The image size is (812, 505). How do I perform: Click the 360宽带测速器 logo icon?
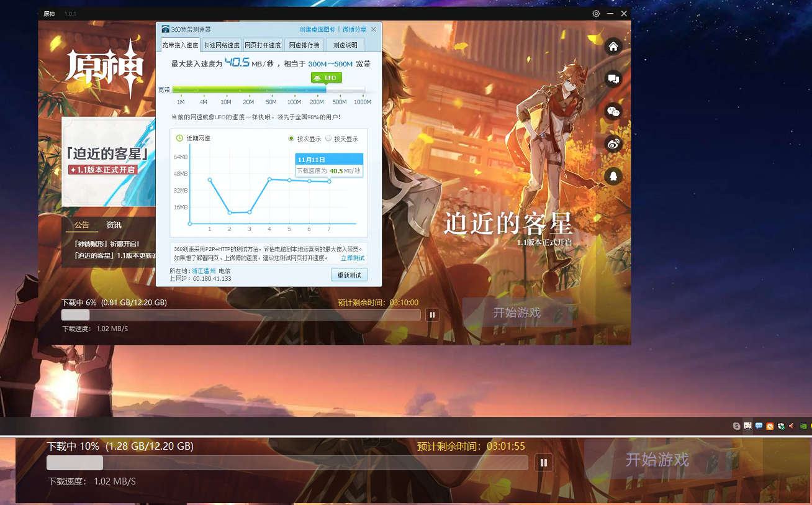point(165,29)
